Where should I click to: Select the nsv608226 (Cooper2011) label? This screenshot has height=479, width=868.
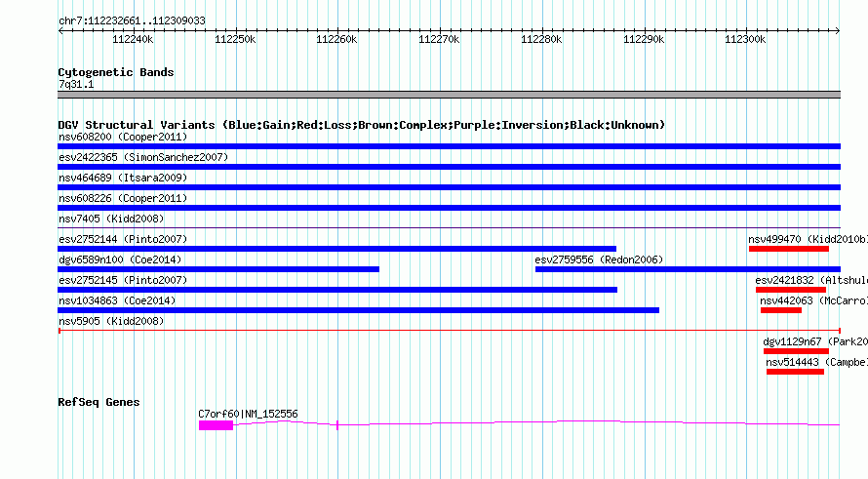[123, 198]
